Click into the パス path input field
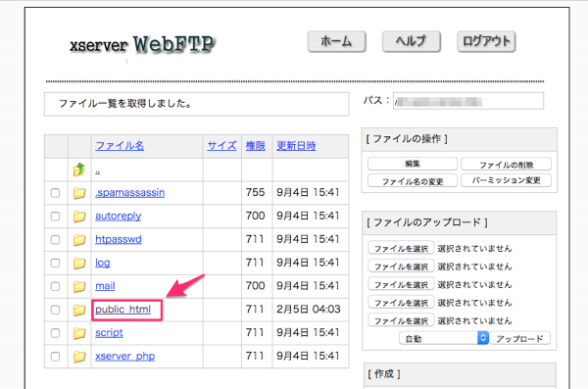Screen dimensions: 588x389 (468, 101)
